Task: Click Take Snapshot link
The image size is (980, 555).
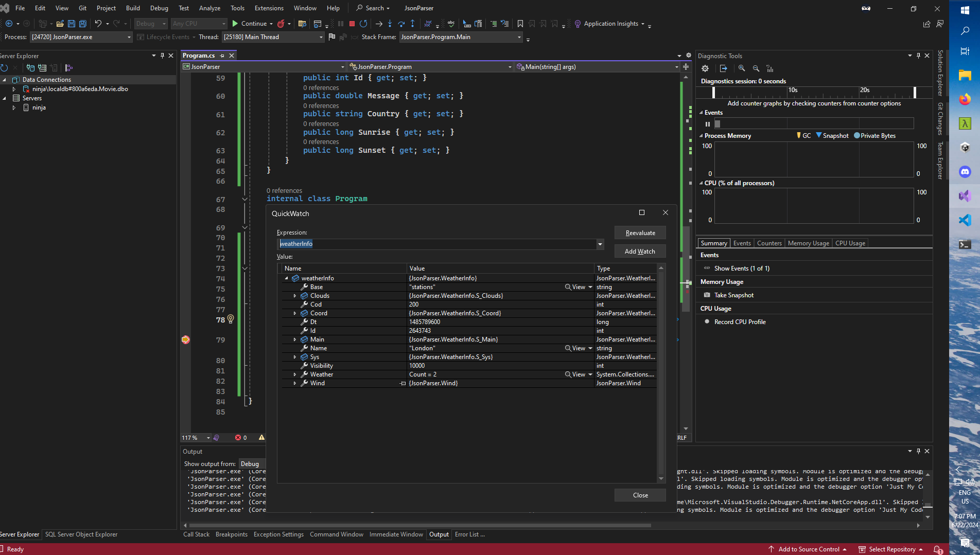Action: coord(733,295)
